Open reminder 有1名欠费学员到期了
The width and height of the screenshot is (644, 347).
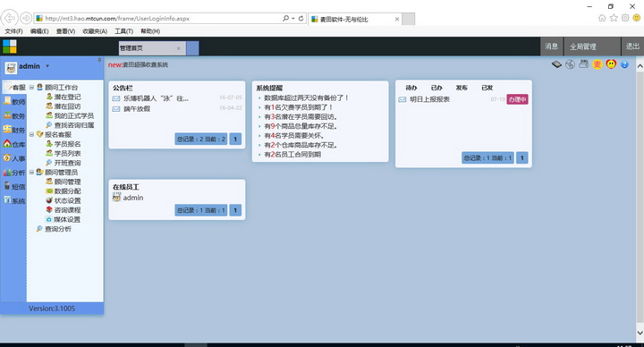pyautogui.click(x=298, y=107)
